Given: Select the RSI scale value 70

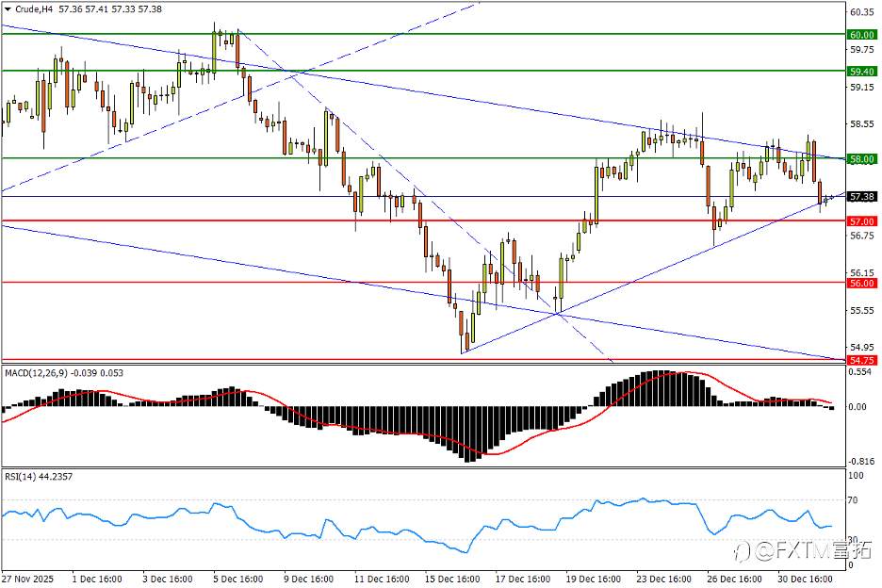Looking at the screenshot, I should point(853,500).
